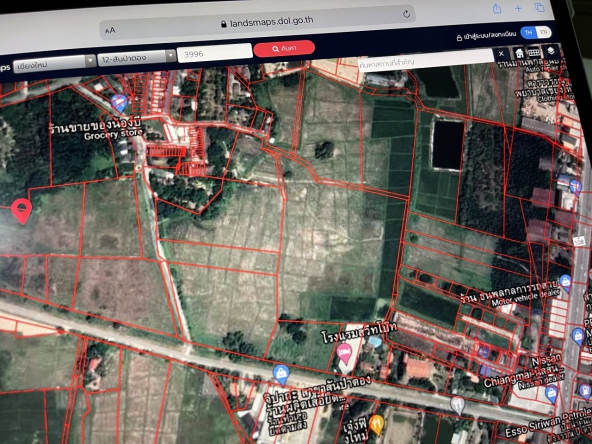Show all tabs overview icon
Screen dimensions: 592x444
coord(540,7)
